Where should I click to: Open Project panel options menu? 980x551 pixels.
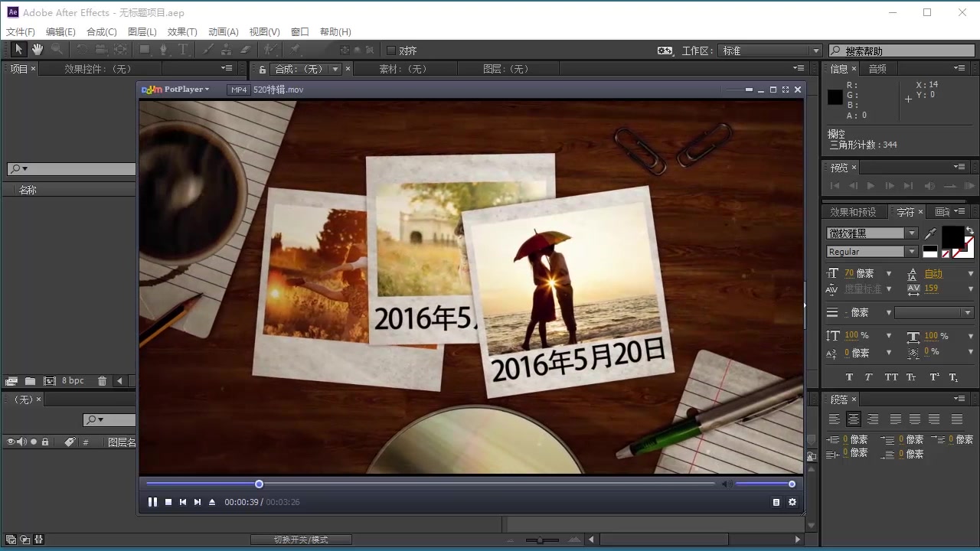(227, 68)
